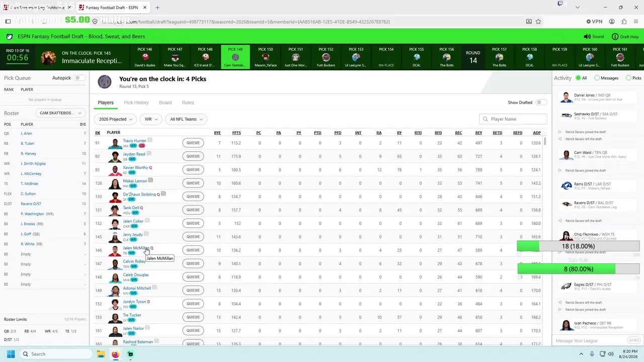This screenshot has height=362, width=644.
Task: Open Adonai Mitchell's player news note icon
Action: [154, 288]
